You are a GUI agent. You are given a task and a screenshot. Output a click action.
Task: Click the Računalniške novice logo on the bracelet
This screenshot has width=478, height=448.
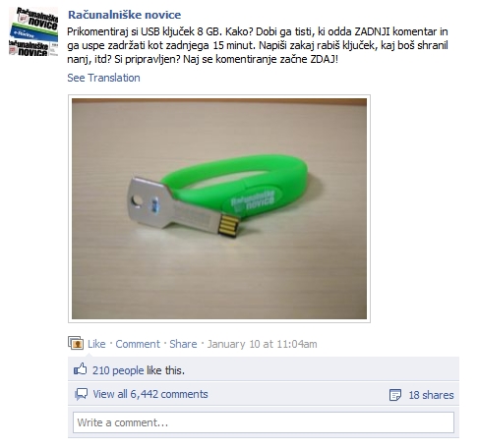coord(253,200)
